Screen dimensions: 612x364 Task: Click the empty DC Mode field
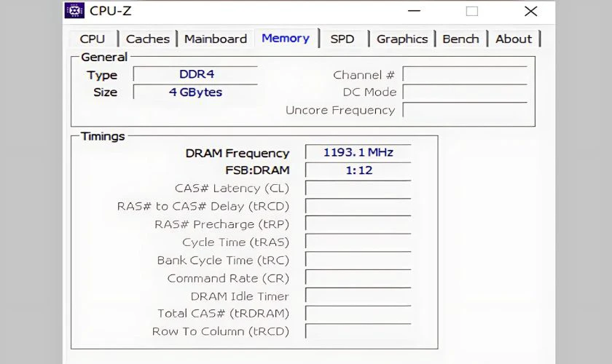click(x=465, y=92)
